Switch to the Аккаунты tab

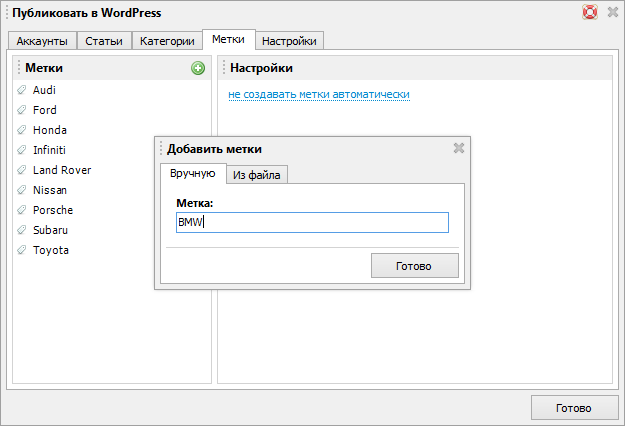42,41
